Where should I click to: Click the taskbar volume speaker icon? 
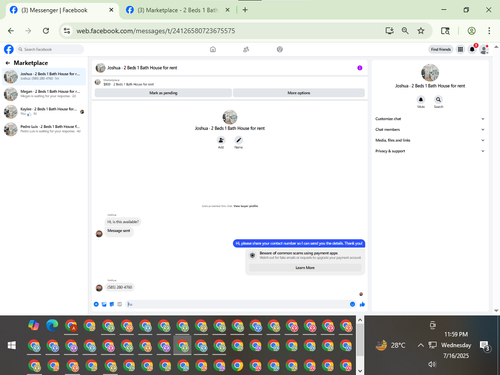tap(432, 364)
